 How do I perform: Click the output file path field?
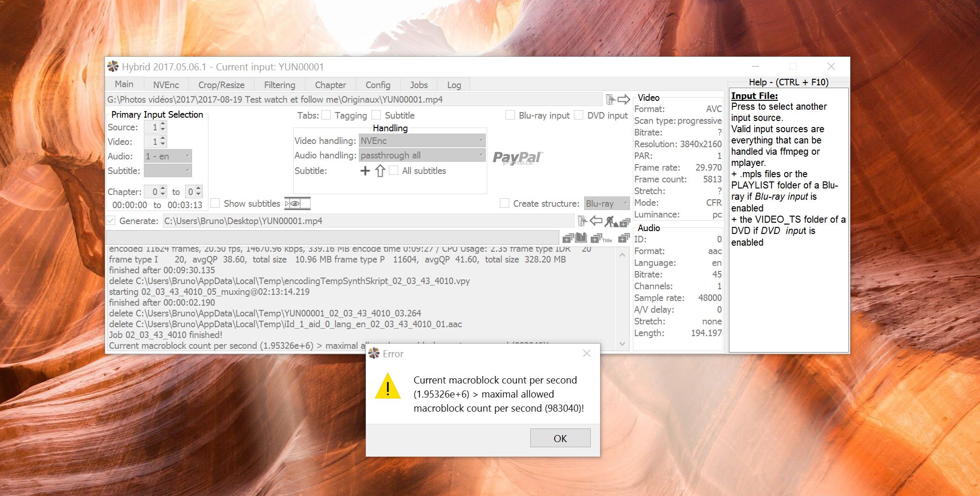(368, 221)
